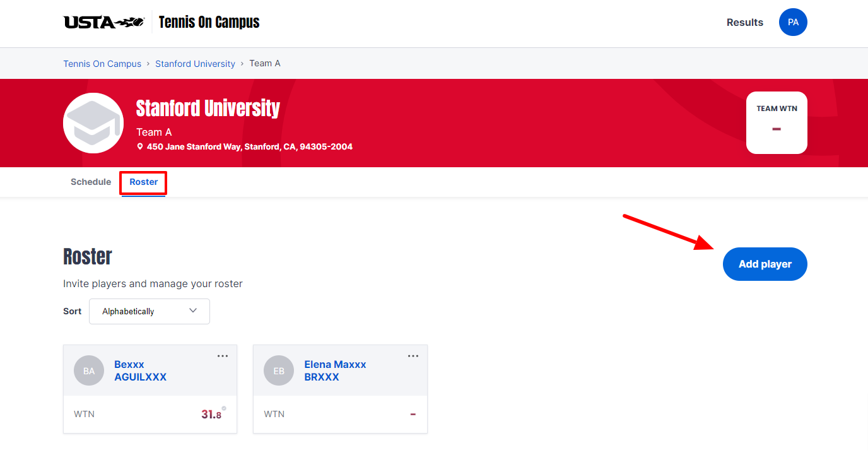868x467 pixels.
Task: Go to Stanford University breadcrumb link
Action: [x=195, y=64]
